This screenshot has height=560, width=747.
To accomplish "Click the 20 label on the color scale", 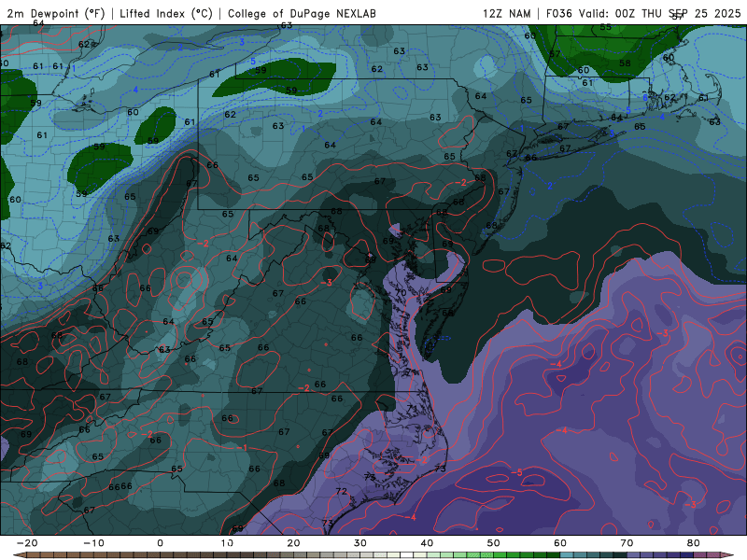I will pos(293,543).
